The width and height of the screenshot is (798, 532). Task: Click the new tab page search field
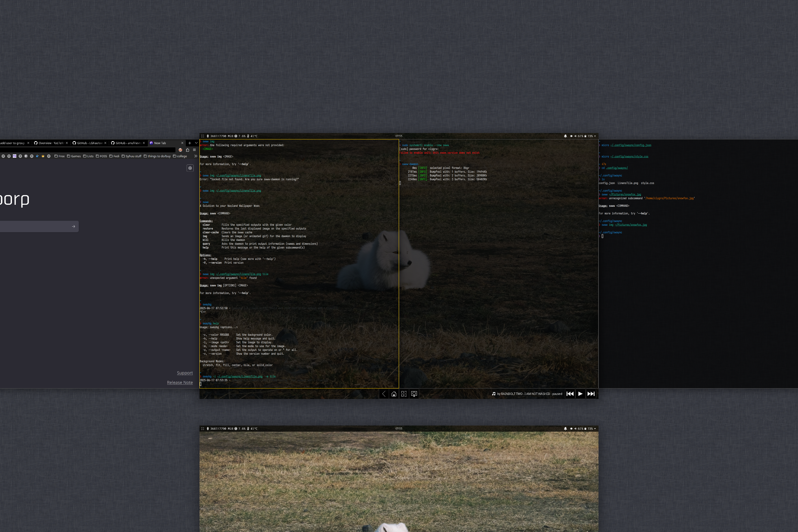(x=34, y=226)
